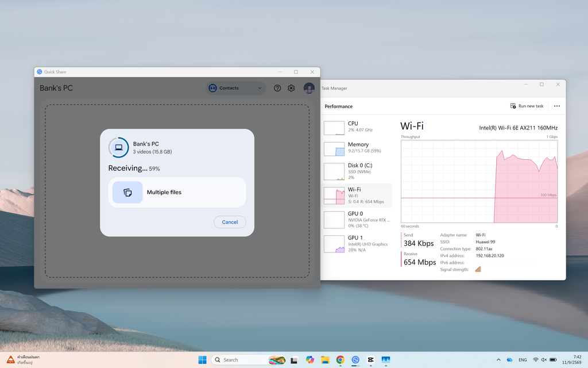Screen dimensions: 588x368
Task: Click Run new task in Task Manager
Action: 527,106
